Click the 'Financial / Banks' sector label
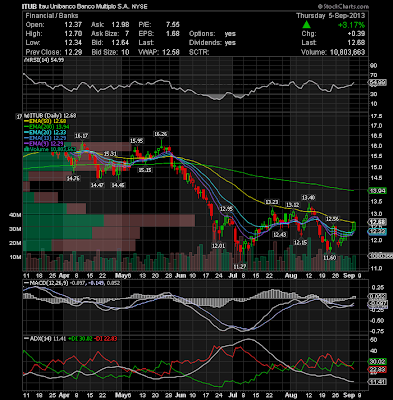393x400 pixels. [52, 16]
